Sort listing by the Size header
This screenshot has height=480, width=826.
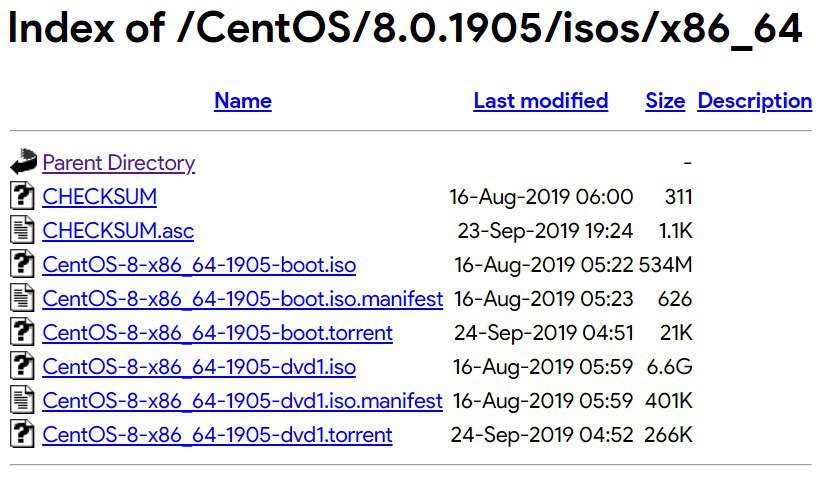click(665, 101)
